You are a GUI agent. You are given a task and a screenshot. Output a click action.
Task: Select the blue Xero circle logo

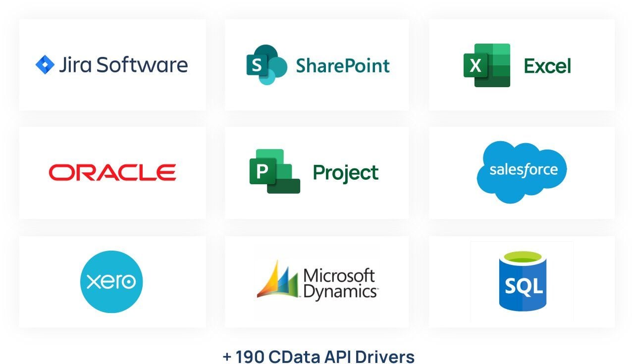click(x=111, y=281)
